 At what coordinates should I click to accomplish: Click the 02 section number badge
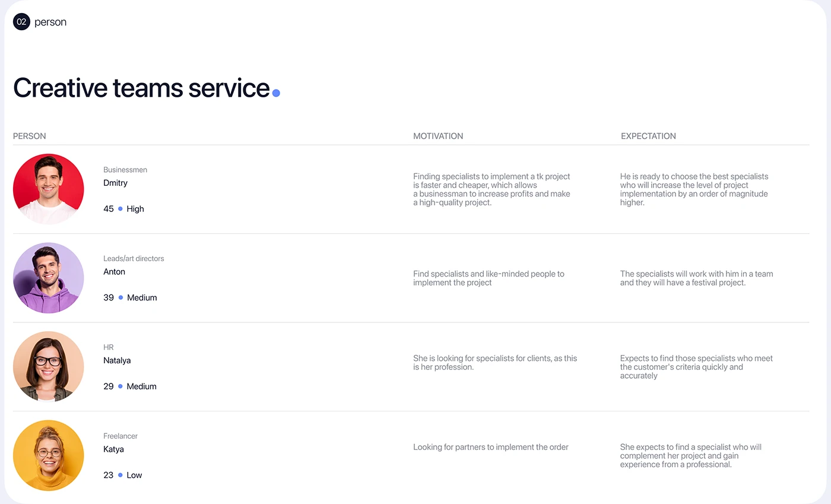click(21, 22)
